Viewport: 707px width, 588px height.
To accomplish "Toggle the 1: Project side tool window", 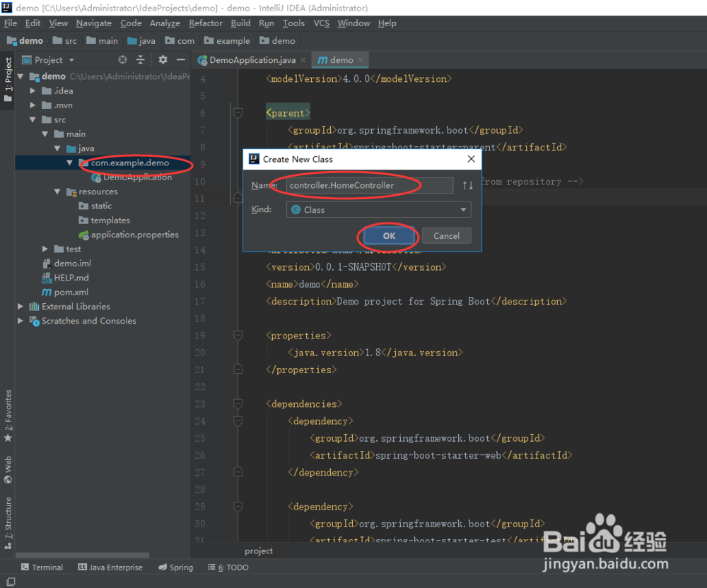I will (8, 79).
